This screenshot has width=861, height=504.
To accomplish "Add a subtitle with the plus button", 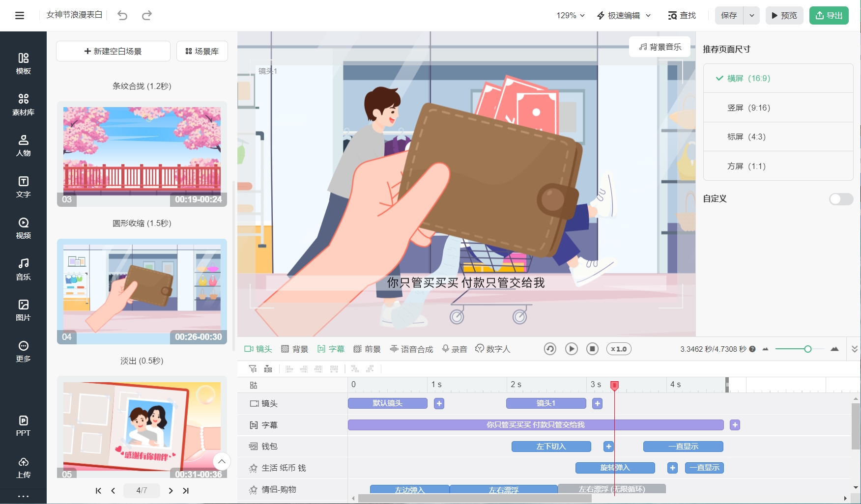I will pos(735,425).
